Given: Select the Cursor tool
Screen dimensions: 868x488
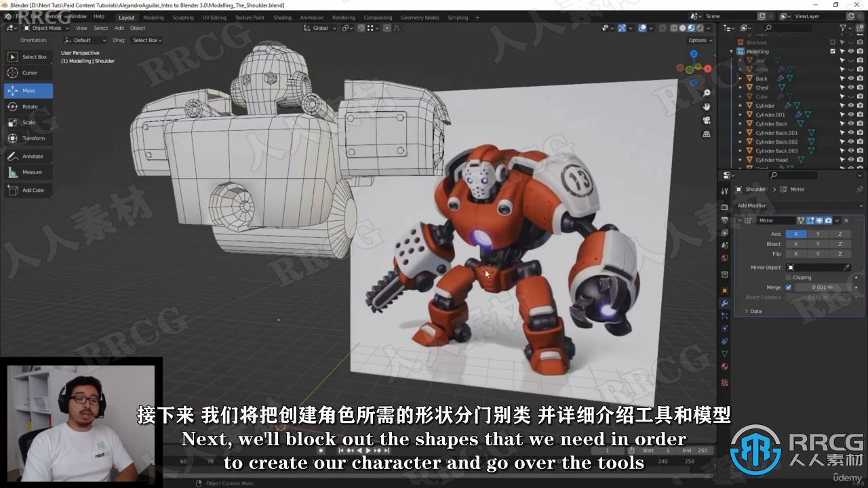Looking at the screenshot, I should pos(28,73).
